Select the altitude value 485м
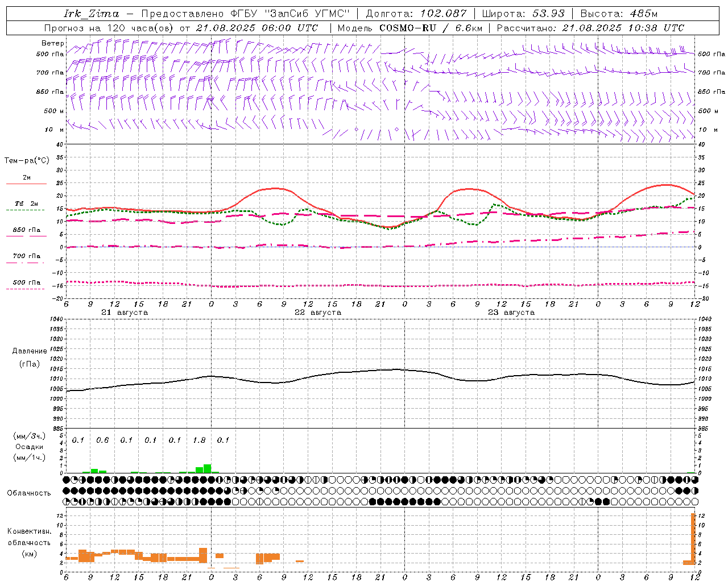 coord(644,14)
